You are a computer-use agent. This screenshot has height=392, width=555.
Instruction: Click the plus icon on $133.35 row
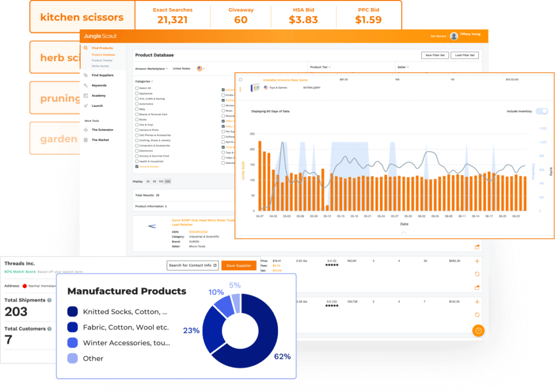(477, 302)
